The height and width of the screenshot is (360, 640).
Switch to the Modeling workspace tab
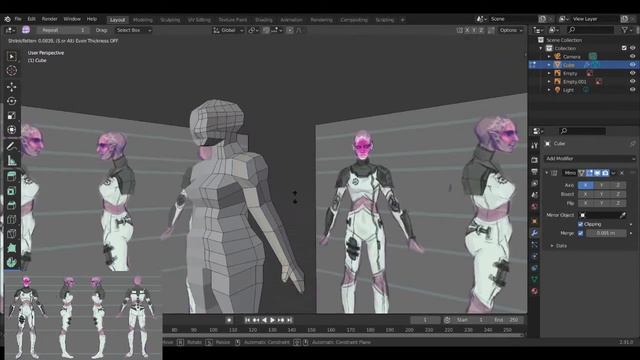[x=142, y=20]
